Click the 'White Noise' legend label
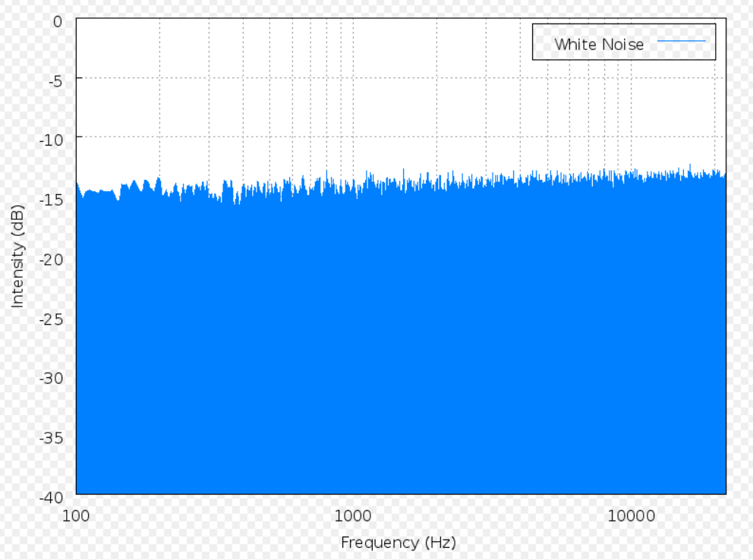 click(x=599, y=45)
